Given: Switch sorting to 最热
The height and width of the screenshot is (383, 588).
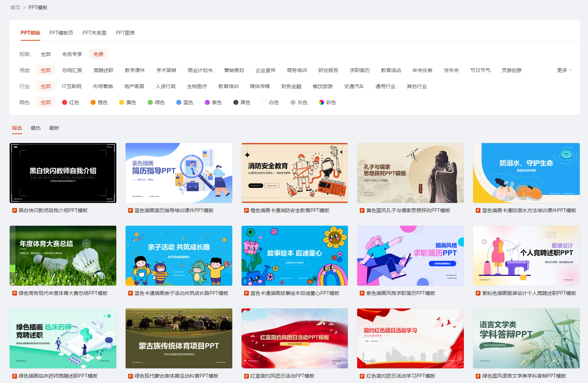Looking at the screenshot, I should (36, 128).
